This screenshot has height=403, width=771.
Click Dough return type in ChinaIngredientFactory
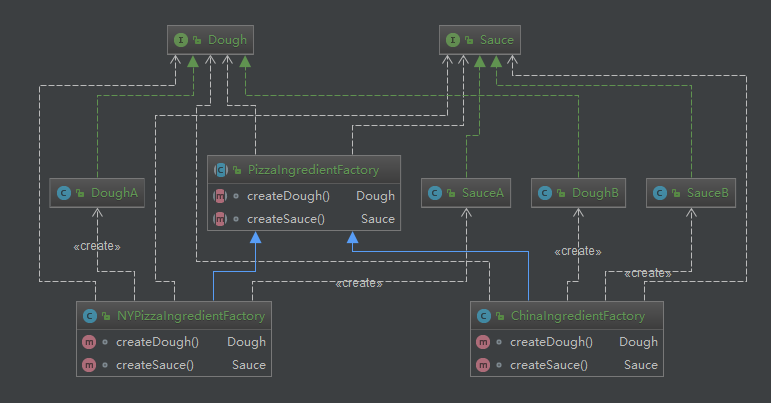coord(638,342)
